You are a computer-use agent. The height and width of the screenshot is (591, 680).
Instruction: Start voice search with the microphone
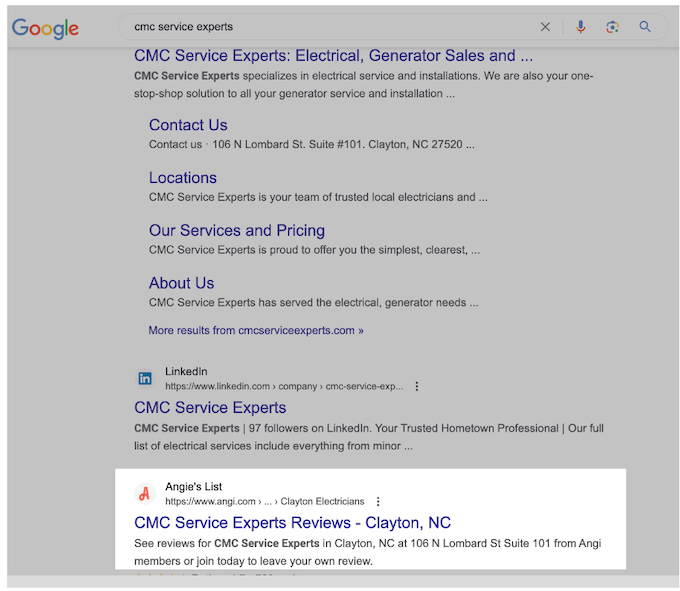[581, 27]
